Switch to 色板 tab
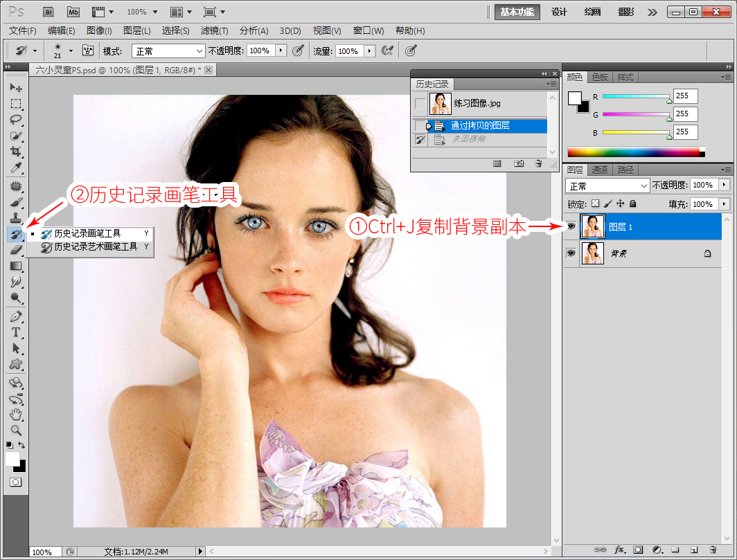This screenshot has width=737, height=560. [x=600, y=77]
